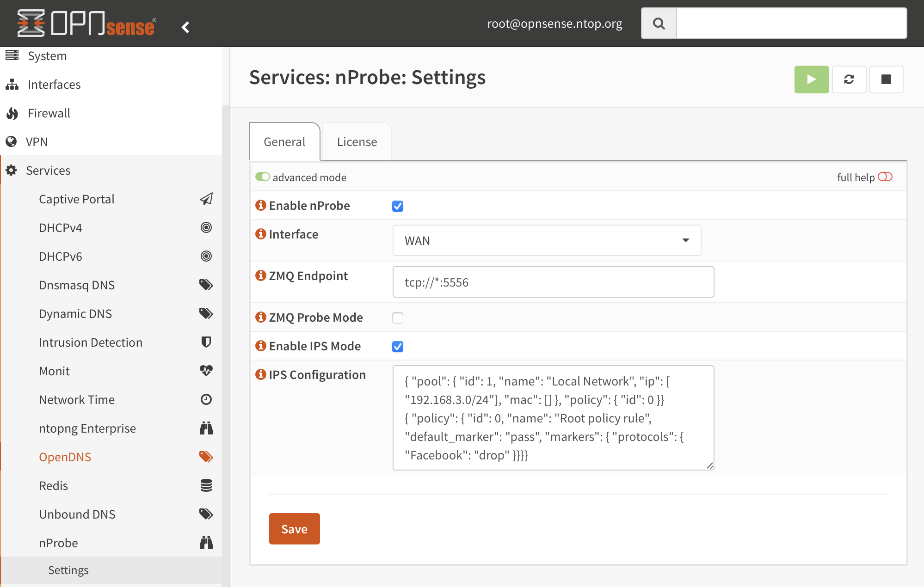The height and width of the screenshot is (587, 924).
Task: Click the Dnsmasq DNS tags icon
Action: coord(206,285)
